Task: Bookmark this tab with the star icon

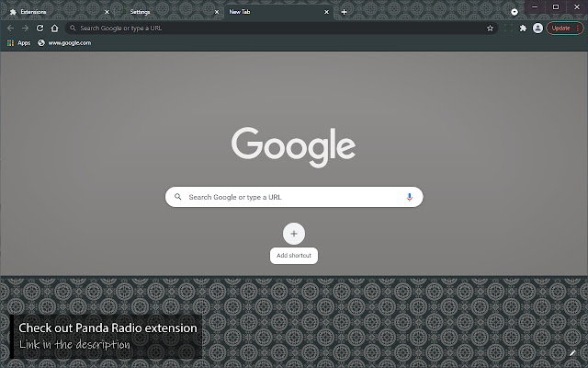Action: [x=490, y=29]
